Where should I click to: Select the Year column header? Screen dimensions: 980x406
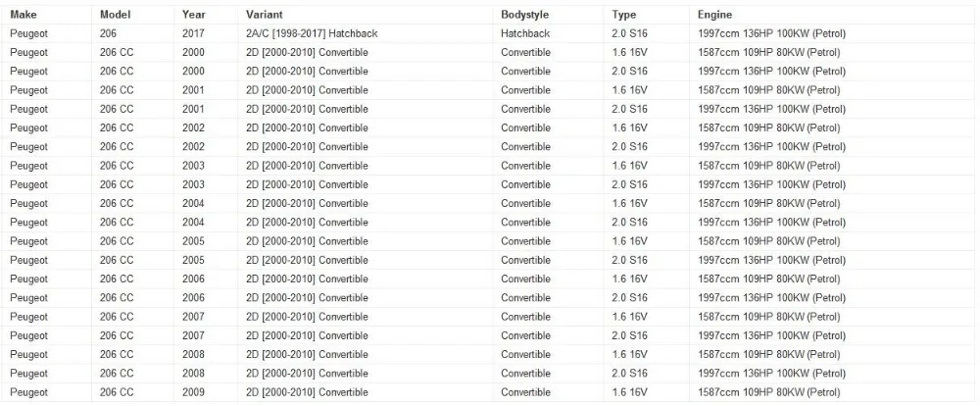pos(192,15)
